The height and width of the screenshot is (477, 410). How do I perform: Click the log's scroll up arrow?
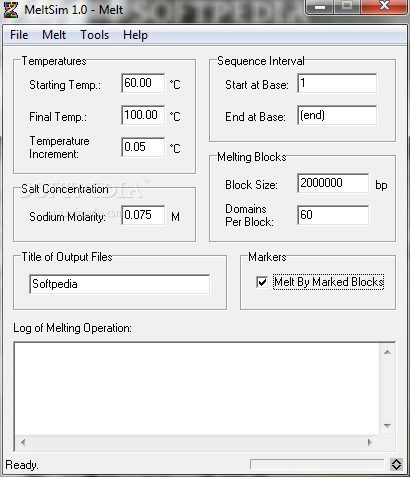(x=387, y=352)
